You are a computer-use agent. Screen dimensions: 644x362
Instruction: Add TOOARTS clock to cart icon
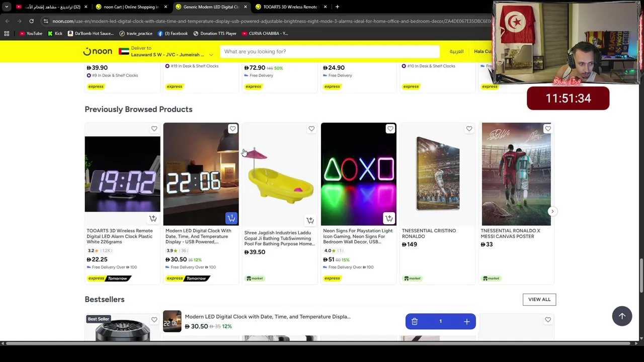click(153, 219)
